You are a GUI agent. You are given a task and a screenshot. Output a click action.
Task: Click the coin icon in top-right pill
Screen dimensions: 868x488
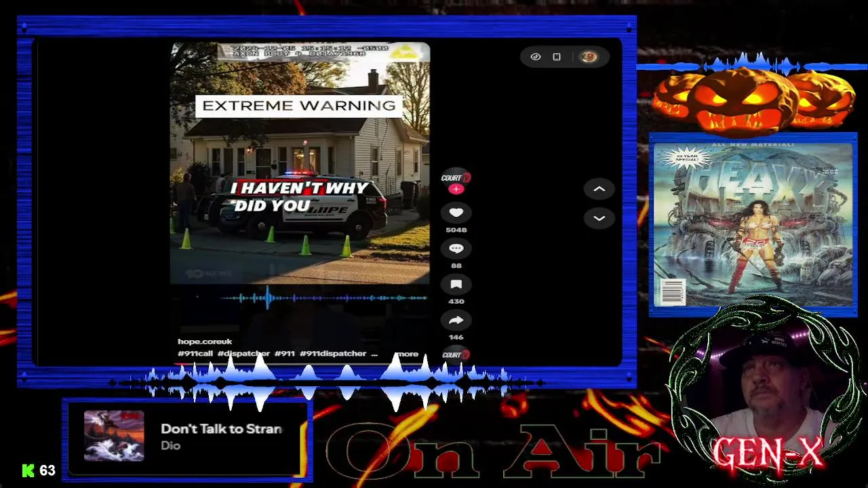[536, 57]
